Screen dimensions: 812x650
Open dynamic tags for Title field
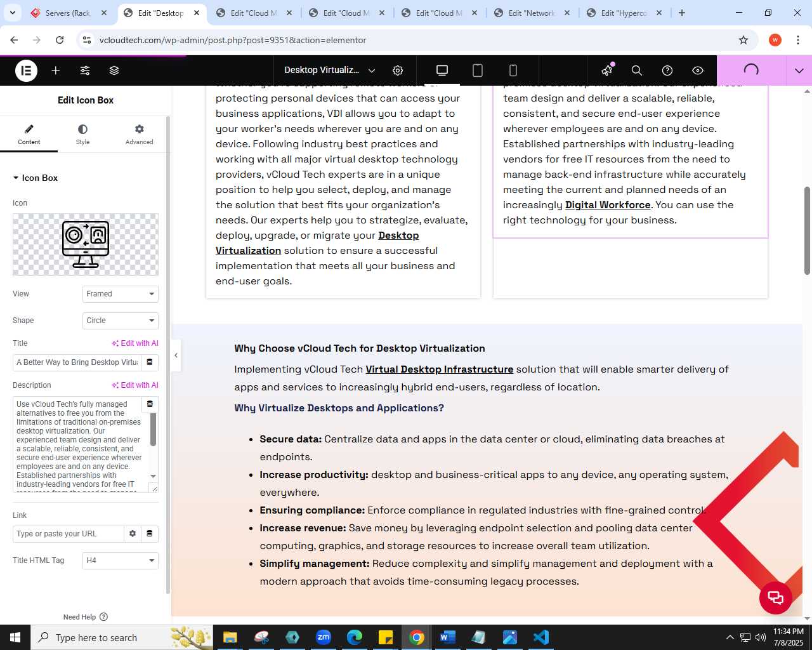(x=150, y=362)
